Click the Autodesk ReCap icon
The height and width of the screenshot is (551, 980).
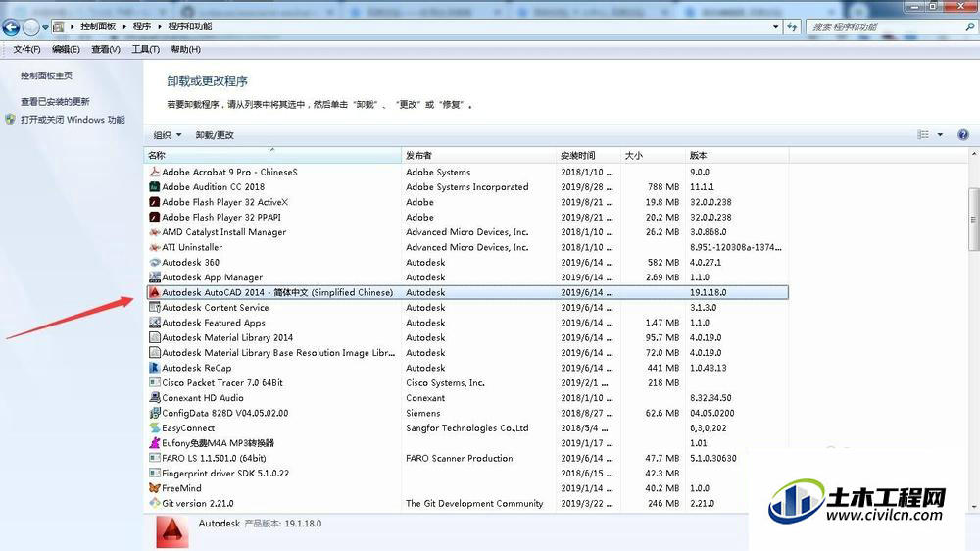155,368
